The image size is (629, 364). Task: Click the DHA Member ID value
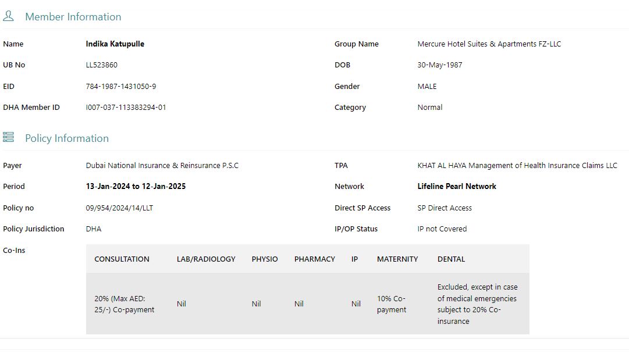(x=126, y=108)
